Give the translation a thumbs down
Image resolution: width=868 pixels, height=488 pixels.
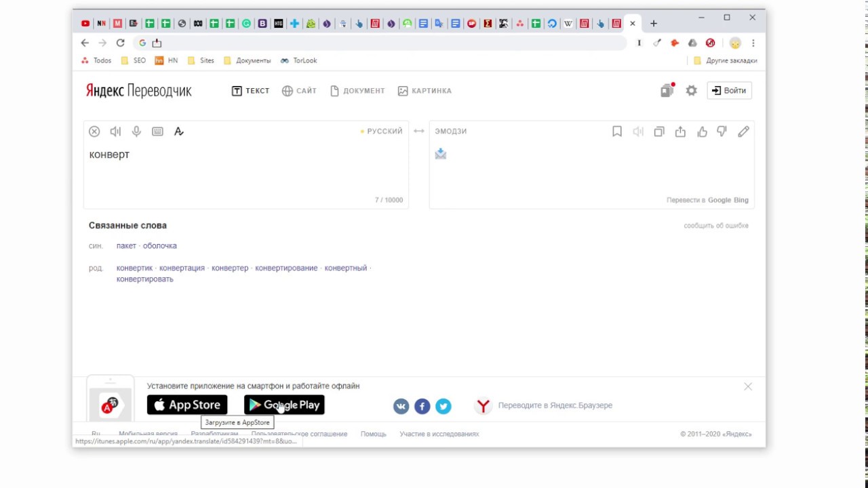722,131
